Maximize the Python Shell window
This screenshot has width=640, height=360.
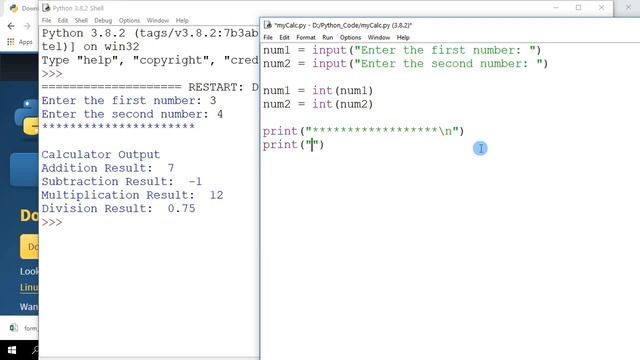[578, 8]
